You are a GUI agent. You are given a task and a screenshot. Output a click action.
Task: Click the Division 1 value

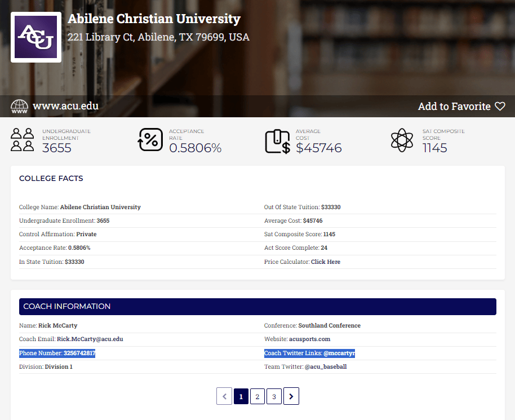click(x=59, y=366)
